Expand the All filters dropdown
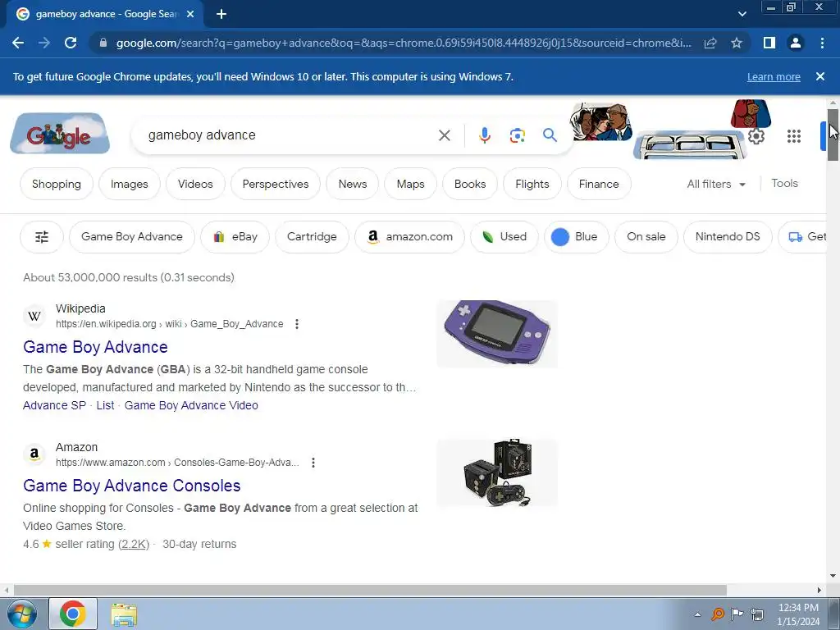This screenshot has width=840, height=630. [716, 184]
